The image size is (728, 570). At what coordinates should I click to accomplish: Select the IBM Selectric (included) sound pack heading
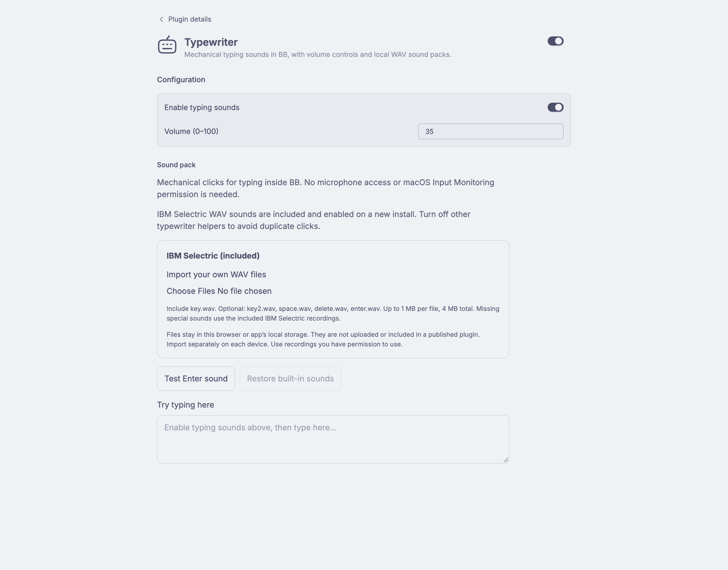point(213,256)
